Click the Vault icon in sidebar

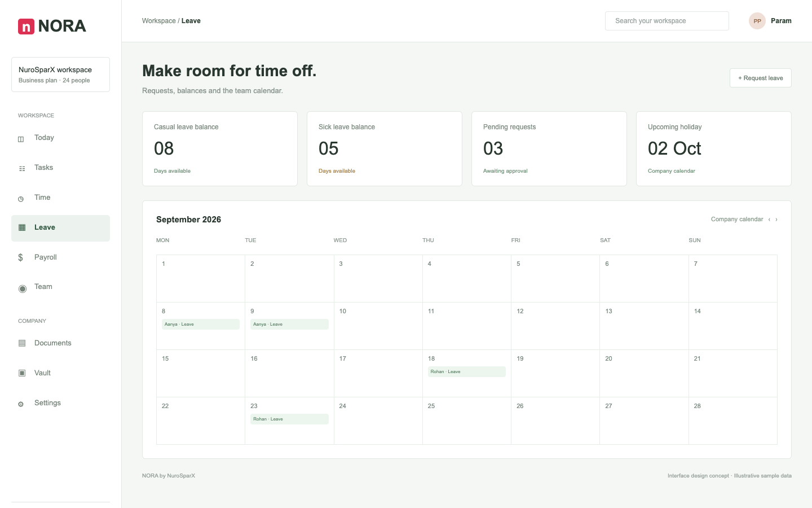pos(22,373)
